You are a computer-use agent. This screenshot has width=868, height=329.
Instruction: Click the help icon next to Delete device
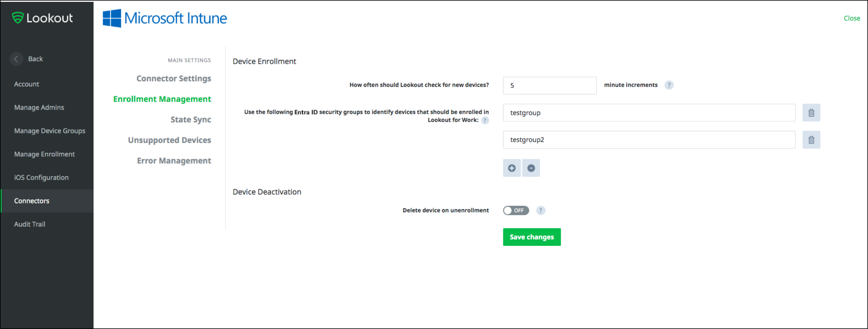(541, 210)
